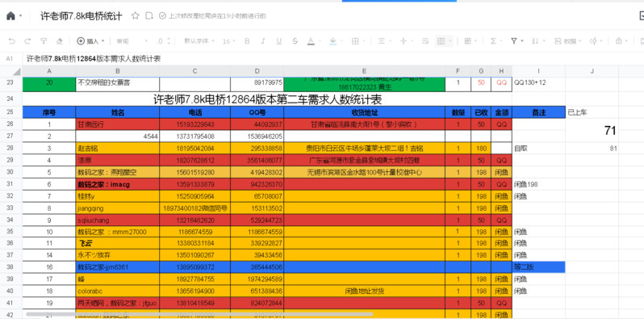Click the undo arrow icon
Screen dimensions: 644x319
click(12, 41)
